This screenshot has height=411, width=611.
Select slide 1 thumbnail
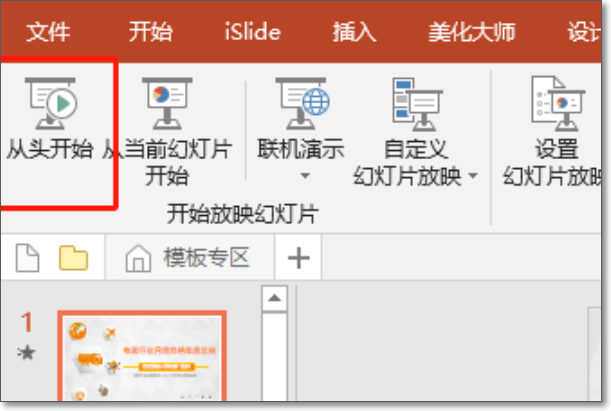click(142, 355)
